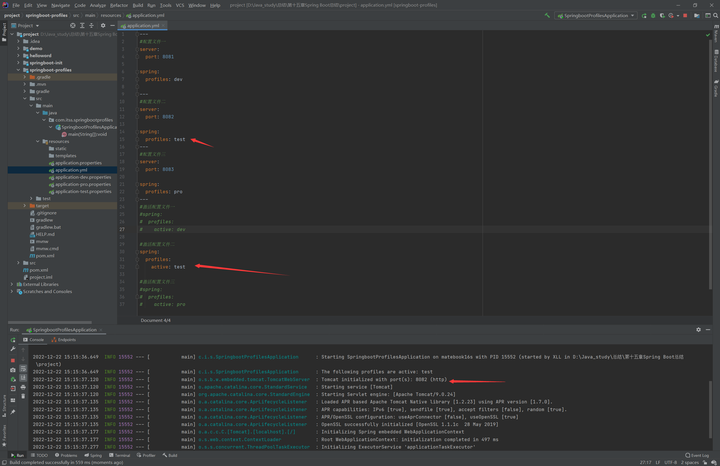Viewport: 720px width, 466px height.
Task: Click the Debug bug icon in toolbar
Action: coord(653,15)
